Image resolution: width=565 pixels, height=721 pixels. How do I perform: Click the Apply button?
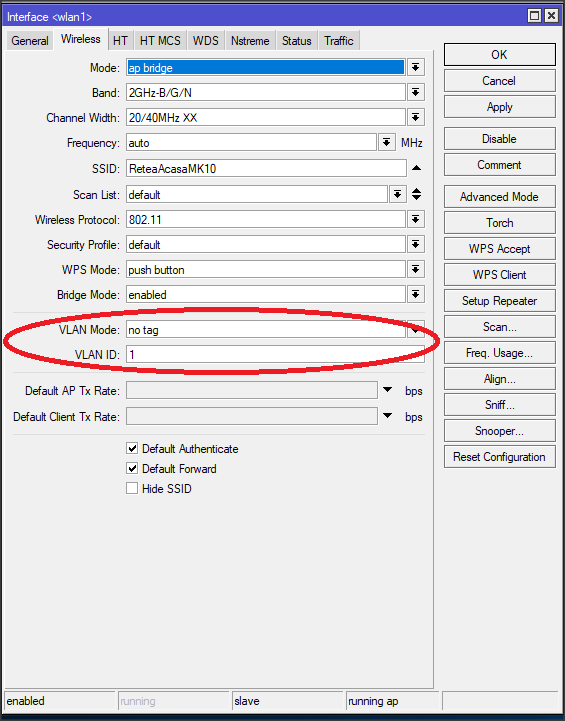pos(500,107)
